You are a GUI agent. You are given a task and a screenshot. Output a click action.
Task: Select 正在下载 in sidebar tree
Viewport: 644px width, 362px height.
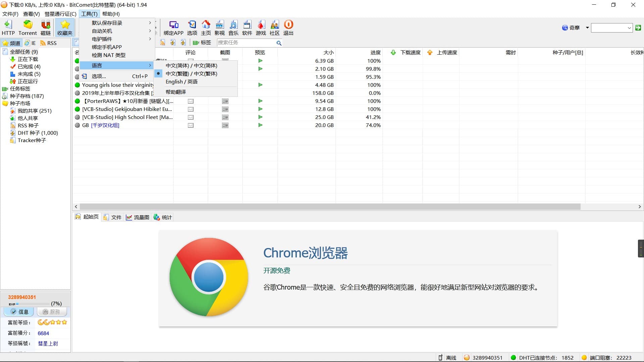(x=28, y=59)
